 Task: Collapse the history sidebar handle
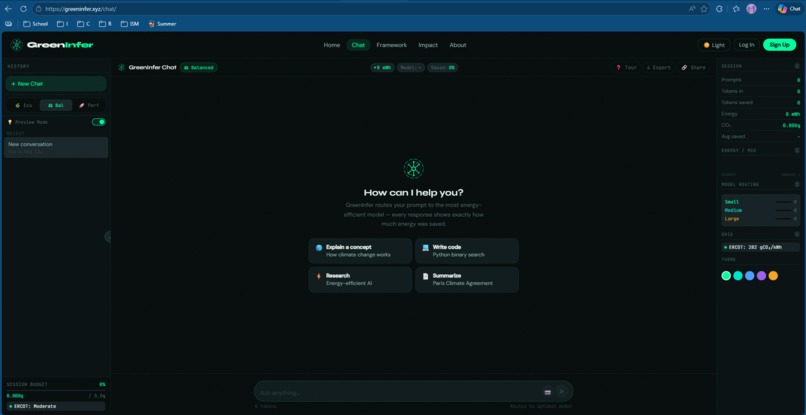(108, 237)
